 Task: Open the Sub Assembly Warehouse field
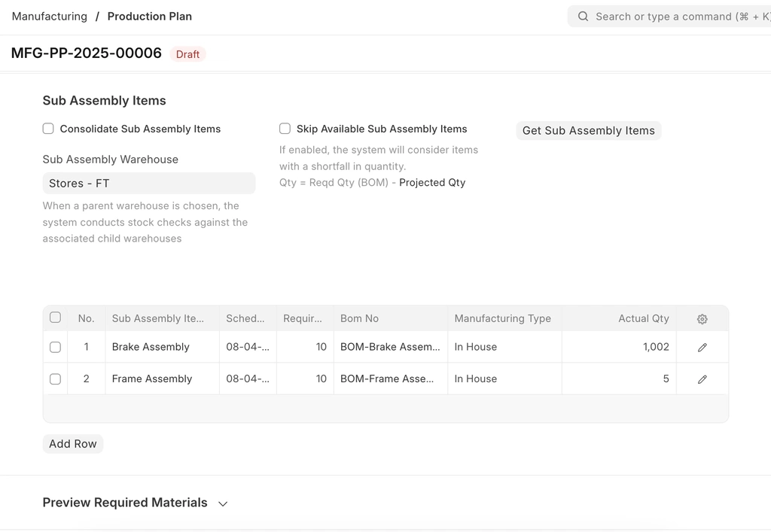click(x=148, y=184)
